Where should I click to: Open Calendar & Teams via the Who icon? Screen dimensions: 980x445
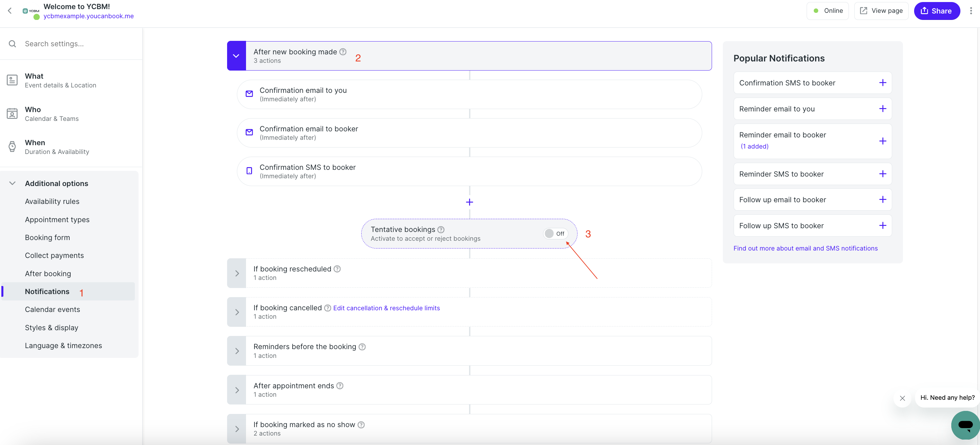[12, 113]
